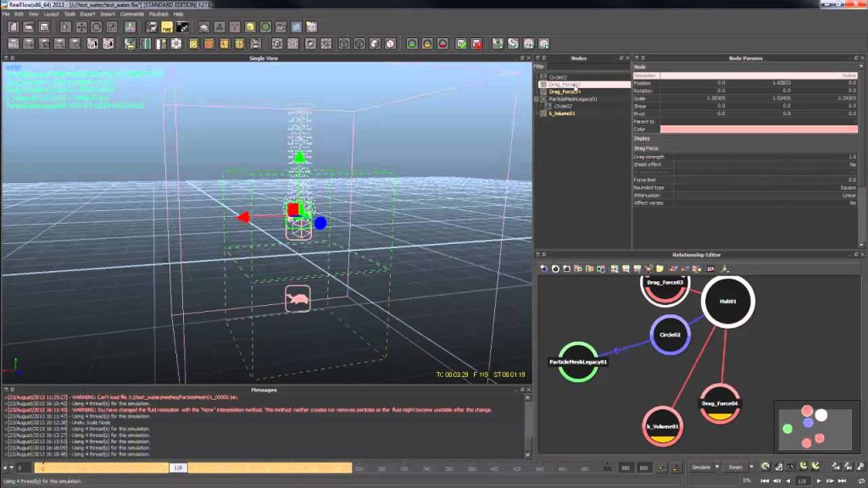Choose the Rotate tool icon
The image size is (868, 488).
(97, 27)
